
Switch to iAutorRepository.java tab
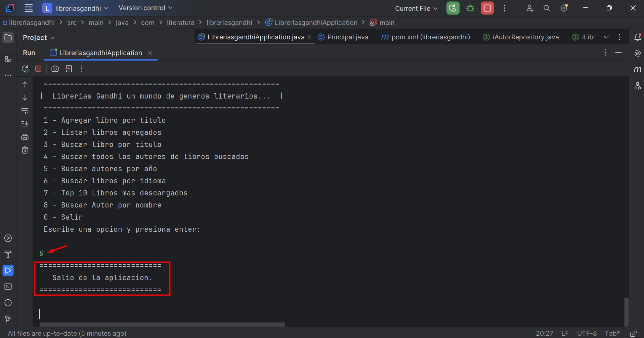click(x=521, y=37)
